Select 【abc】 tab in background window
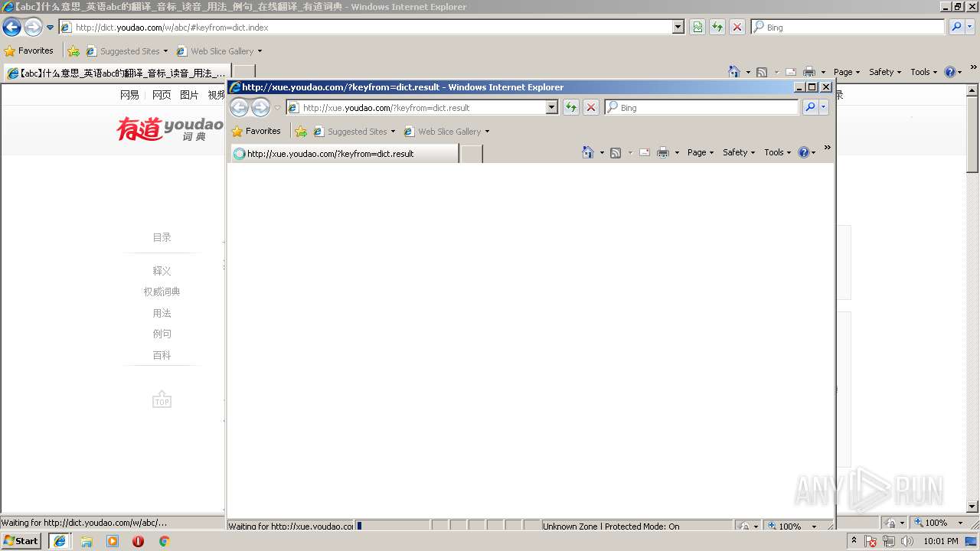Screen dimensions: 980x551 pyautogui.click(x=116, y=73)
